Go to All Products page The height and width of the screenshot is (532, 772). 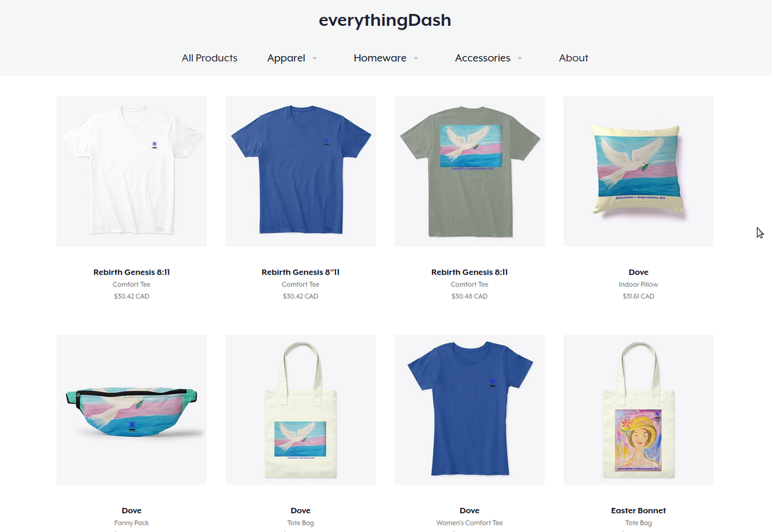(x=210, y=58)
